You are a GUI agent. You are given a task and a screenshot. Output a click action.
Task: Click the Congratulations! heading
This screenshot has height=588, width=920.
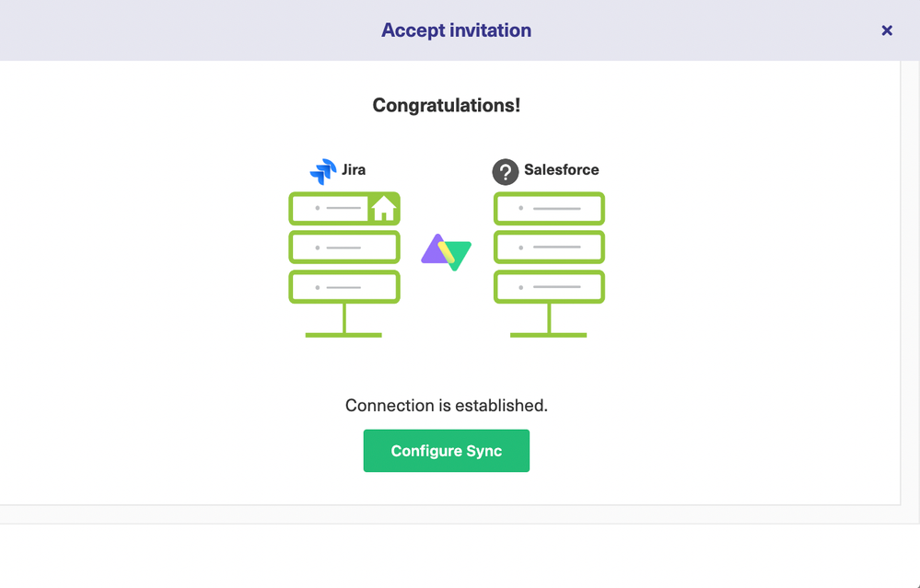(x=447, y=105)
